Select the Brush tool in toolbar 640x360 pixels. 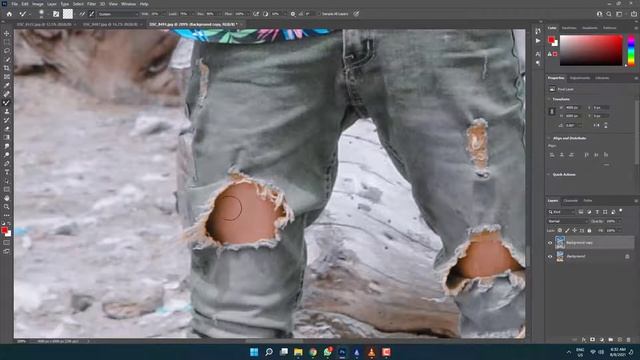coord(7,103)
